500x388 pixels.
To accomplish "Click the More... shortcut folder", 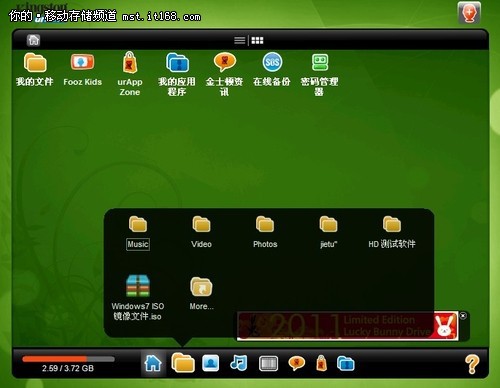I will coord(201,287).
